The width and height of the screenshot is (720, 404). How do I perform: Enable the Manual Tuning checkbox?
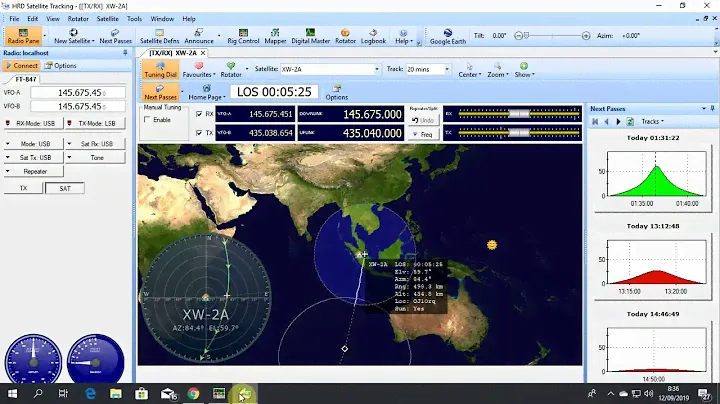[x=149, y=119]
